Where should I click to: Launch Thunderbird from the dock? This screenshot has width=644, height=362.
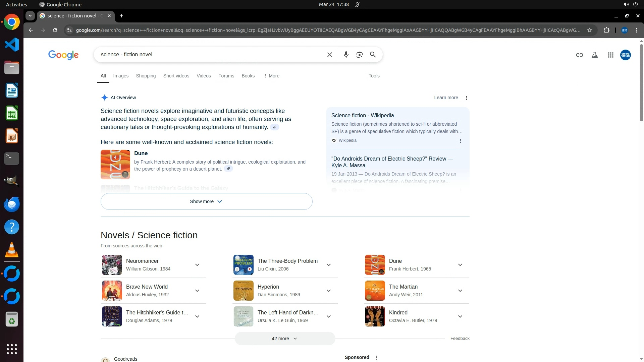[12, 204]
